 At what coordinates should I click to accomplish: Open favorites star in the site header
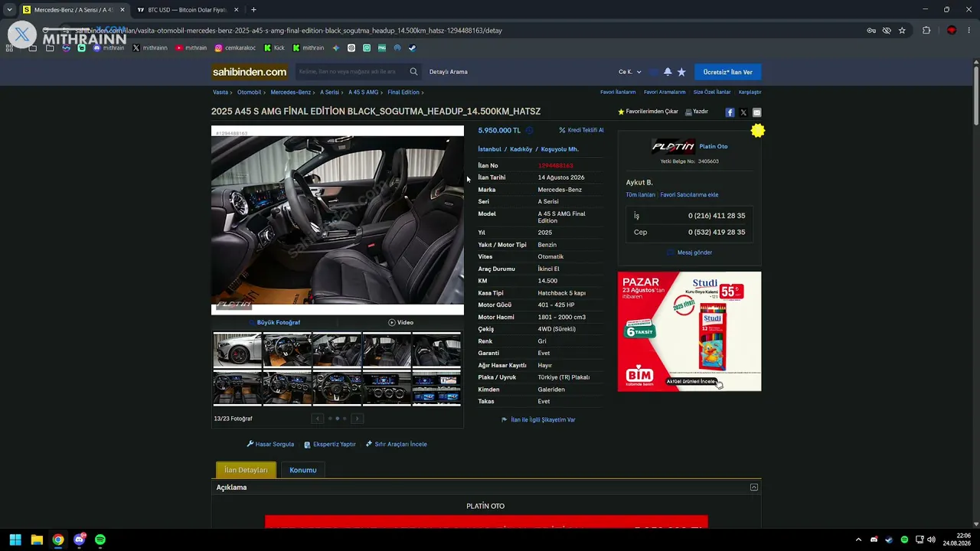pyautogui.click(x=681, y=72)
